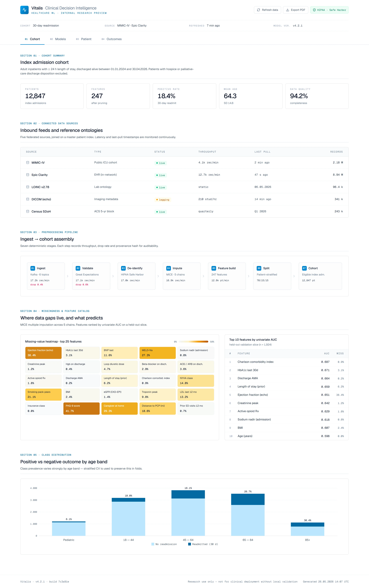Click the 05 badge on Feature build stage
The width and height of the screenshot is (369, 588).
tap(214, 268)
